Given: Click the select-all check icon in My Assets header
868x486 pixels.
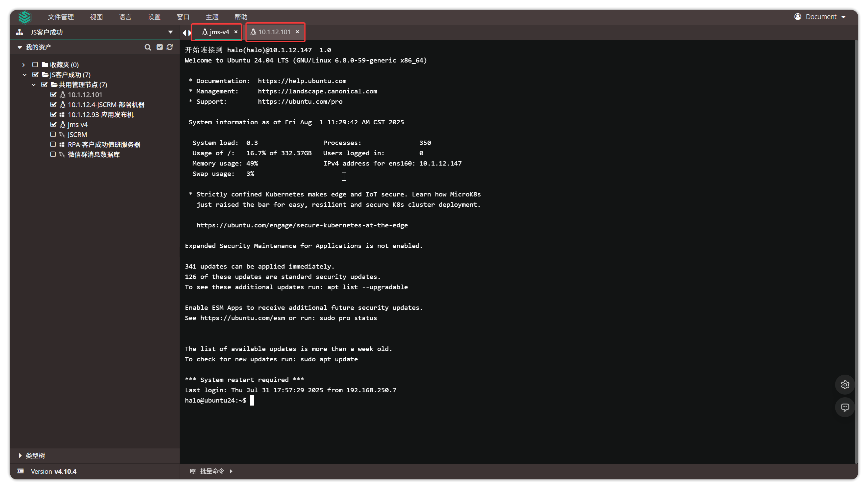Looking at the screenshot, I should tap(159, 47).
